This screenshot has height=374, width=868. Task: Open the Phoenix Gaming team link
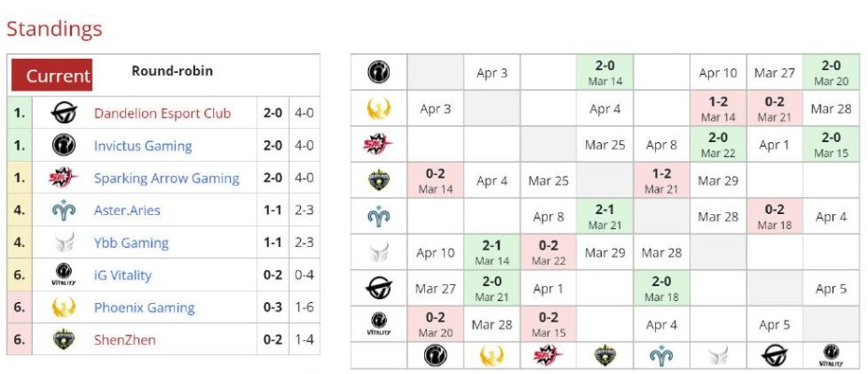pos(144,308)
